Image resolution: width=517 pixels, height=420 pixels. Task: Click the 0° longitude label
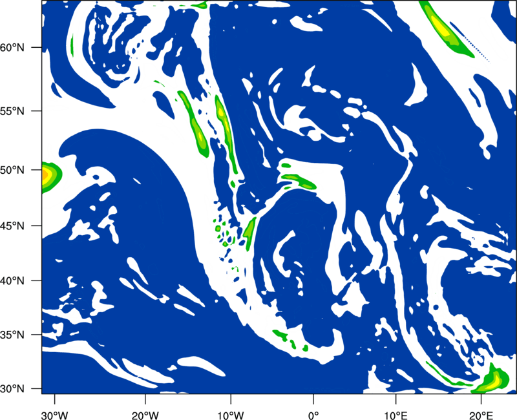313,415
